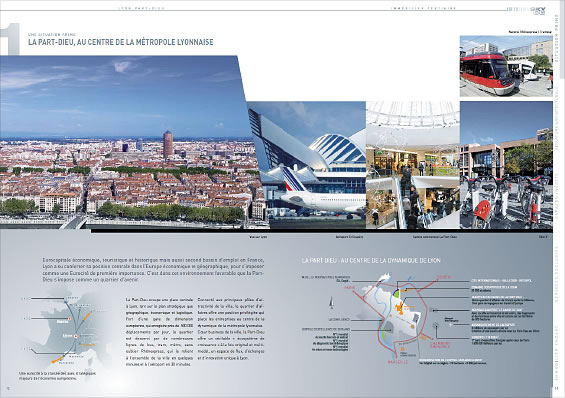The height and width of the screenshot is (398, 565).
Task: Click the green park shape on the Lyon map
Action: point(396,293)
